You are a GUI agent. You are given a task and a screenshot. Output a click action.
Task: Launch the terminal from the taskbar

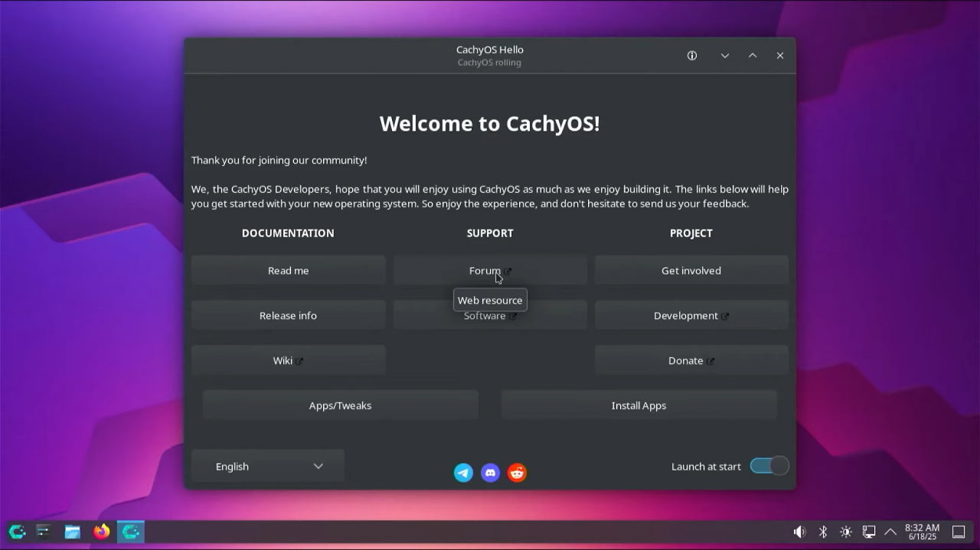pos(44,532)
